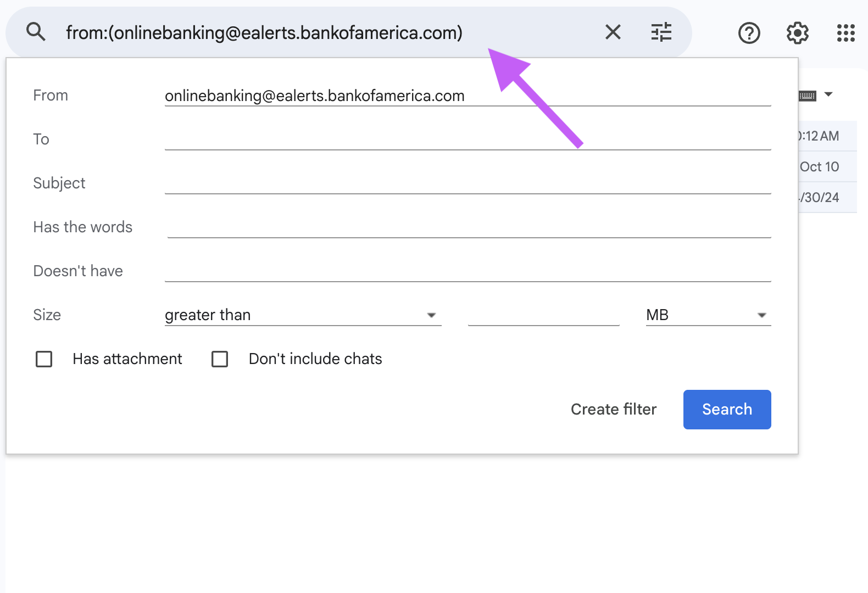Image resolution: width=868 pixels, height=593 pixels.
Task: Enable the Has attachment checkbox
Action: coord(44,359)
